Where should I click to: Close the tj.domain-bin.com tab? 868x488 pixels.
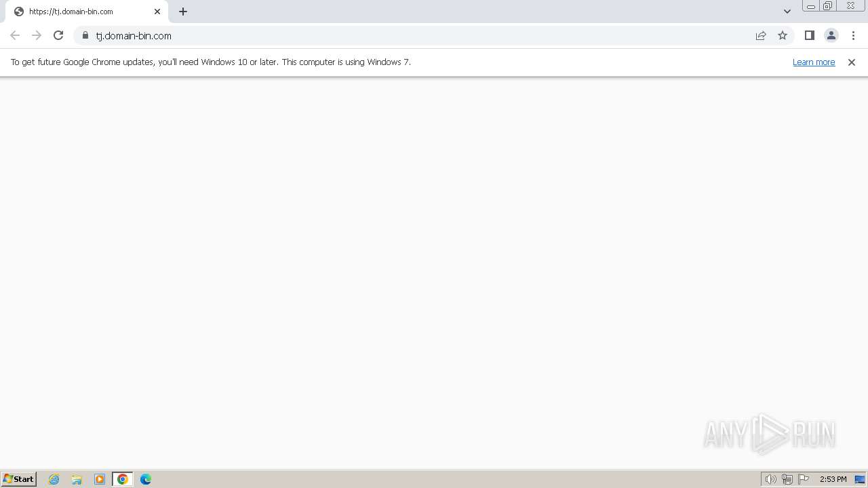pos(157,12)
